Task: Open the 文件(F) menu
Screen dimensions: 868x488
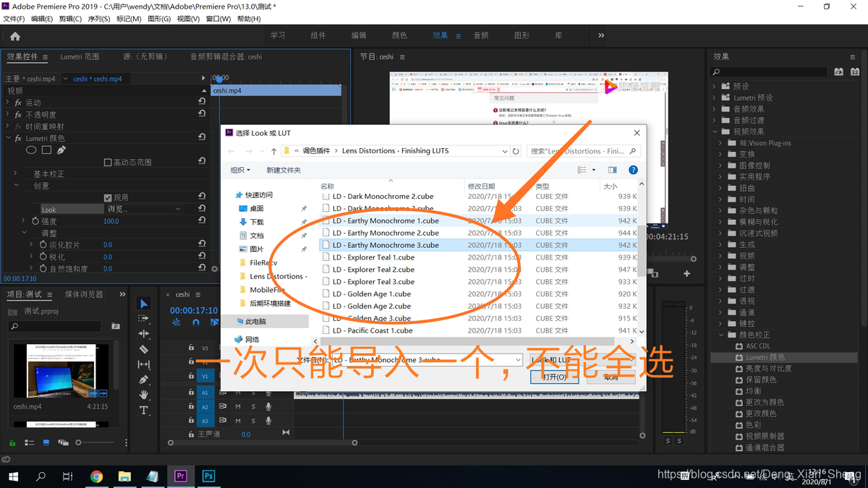Action: click(x=14, y=19)
